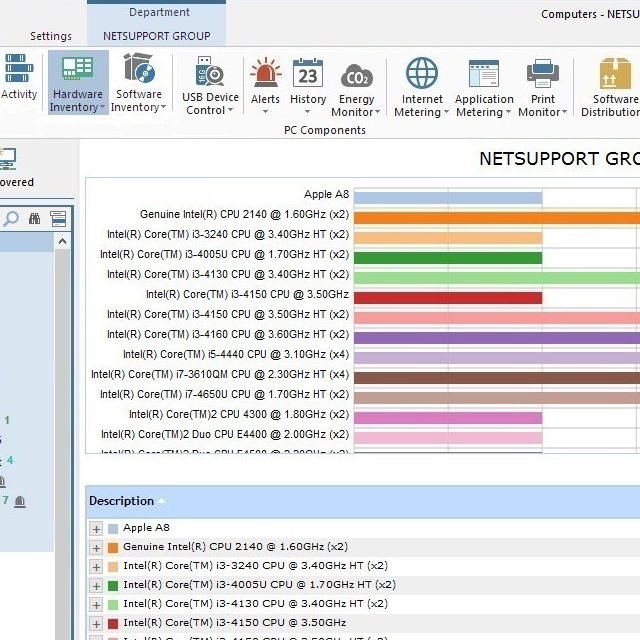The height and width of the screenshot is (640, 640).
Task: Click the sidebar scroll up arrow
Action: point(62,241)
